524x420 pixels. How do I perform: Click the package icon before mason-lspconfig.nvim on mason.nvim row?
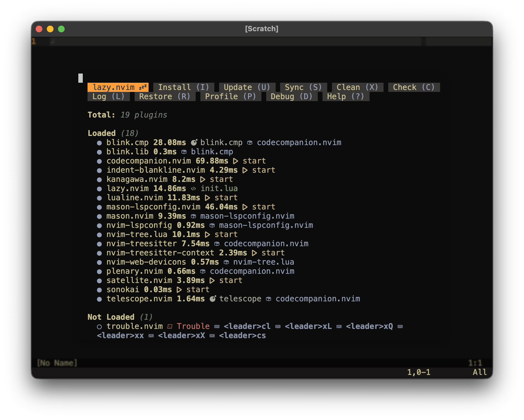point(193,216)
